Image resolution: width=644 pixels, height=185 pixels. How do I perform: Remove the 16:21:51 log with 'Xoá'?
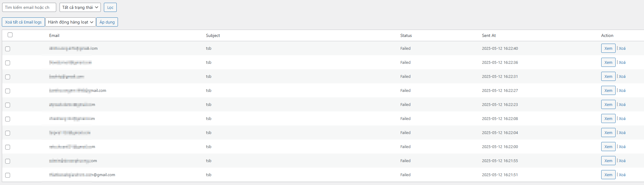(622, 175)
